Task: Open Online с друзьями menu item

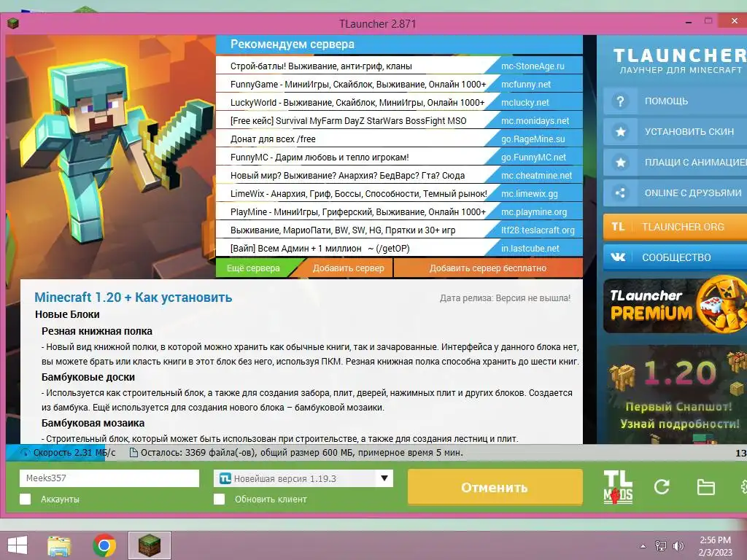Action: tap(675, 192)
